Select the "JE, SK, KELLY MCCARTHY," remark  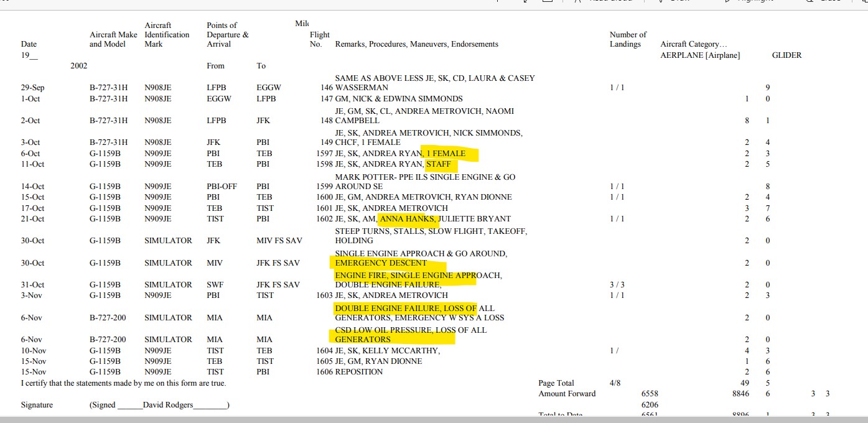coord(388,351)
